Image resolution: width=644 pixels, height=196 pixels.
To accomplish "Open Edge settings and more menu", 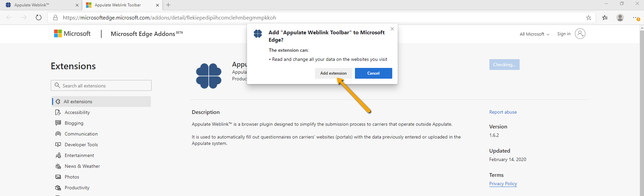I will click(x=636, y=18).
